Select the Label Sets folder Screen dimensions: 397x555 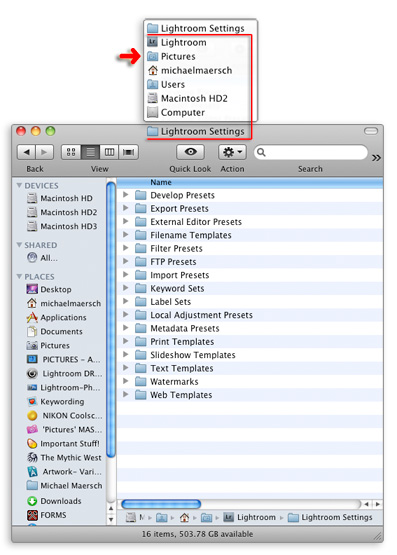coord(250,302)
